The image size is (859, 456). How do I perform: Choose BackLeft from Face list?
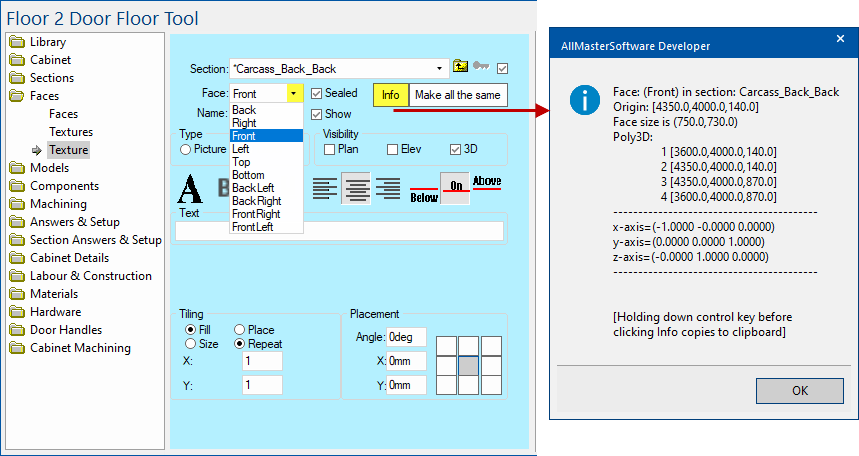(x=266, y=188)
